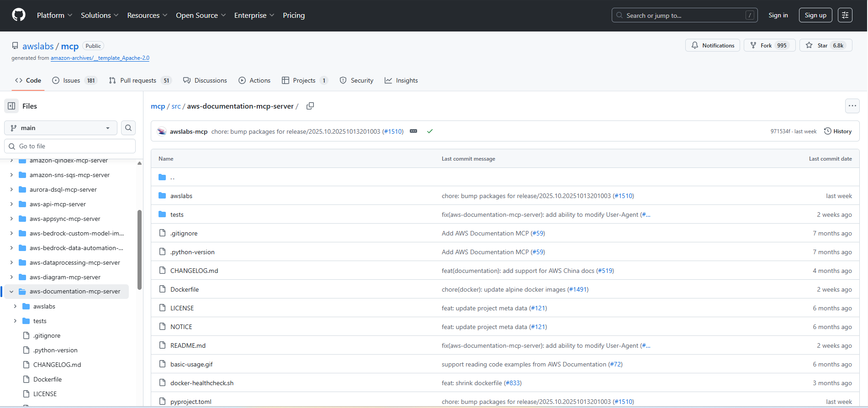Expand the aws-api-mcp-server folder
Viewport: 868px width, 408px height.
tap(11, 204)
